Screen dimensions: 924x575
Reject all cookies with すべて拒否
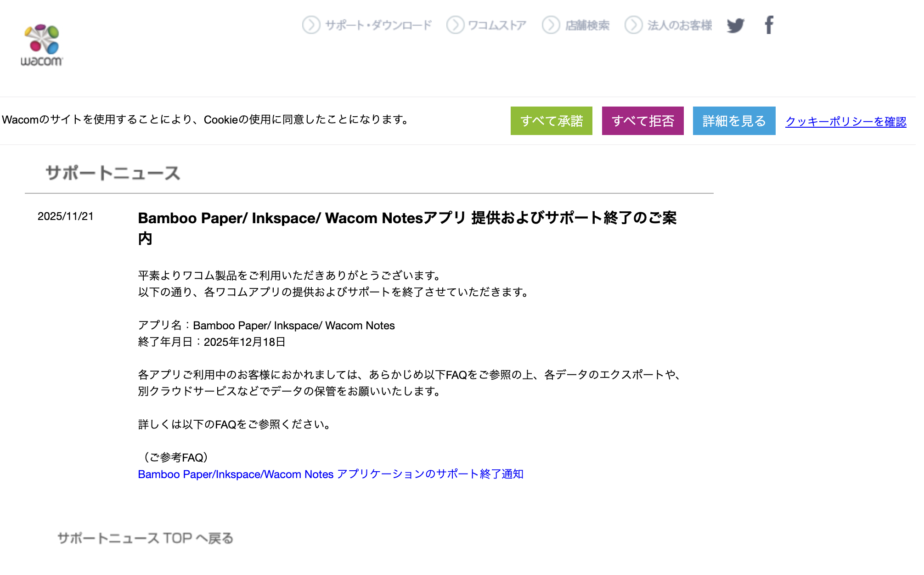643,121
